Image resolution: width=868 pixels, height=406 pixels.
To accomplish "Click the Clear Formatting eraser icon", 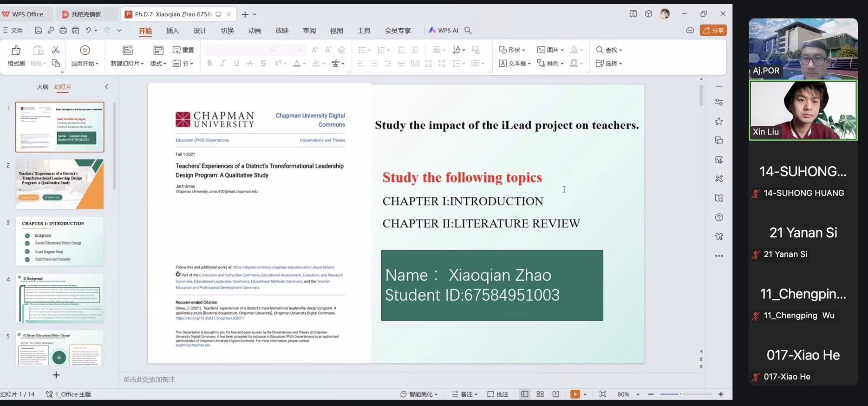I will coord(341,50).
